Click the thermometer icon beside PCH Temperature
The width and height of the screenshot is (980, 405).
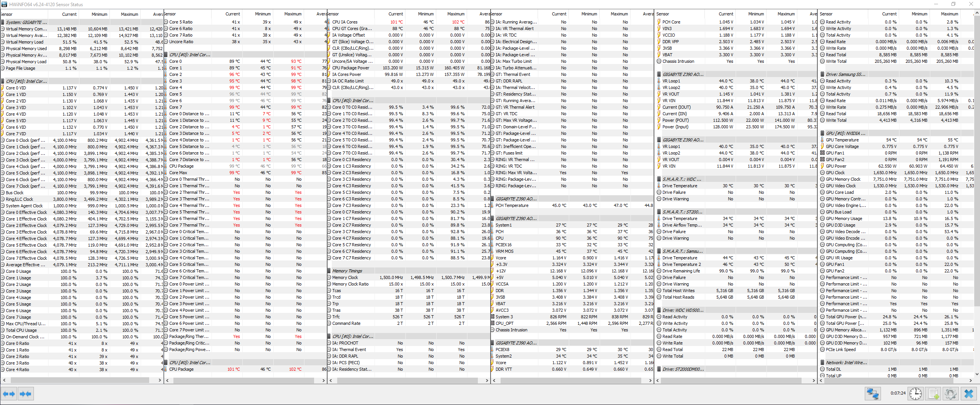[493, 205]
